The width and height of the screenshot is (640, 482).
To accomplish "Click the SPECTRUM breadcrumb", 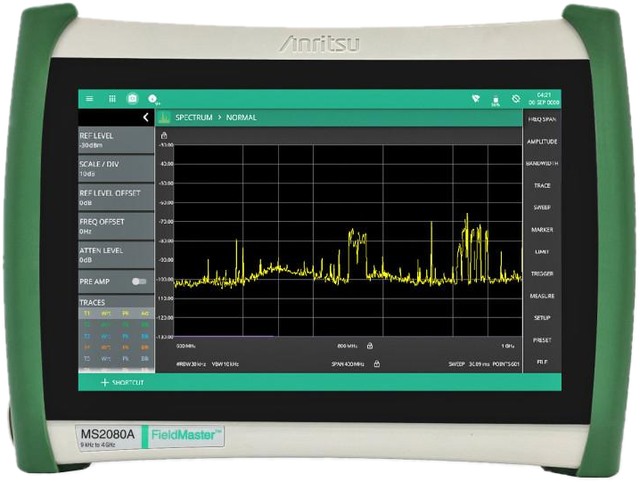I will click(x=194, y=118).
